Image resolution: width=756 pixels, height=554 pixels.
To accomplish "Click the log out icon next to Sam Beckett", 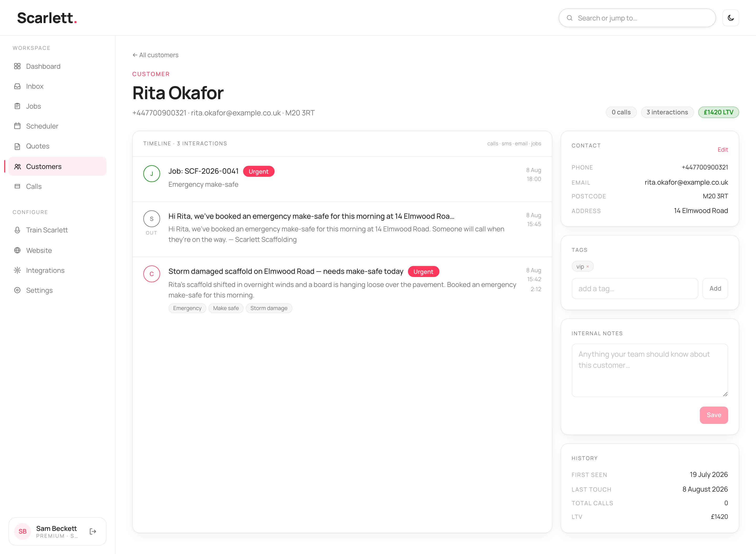I will pyautogui.click(x=93, y=531).
